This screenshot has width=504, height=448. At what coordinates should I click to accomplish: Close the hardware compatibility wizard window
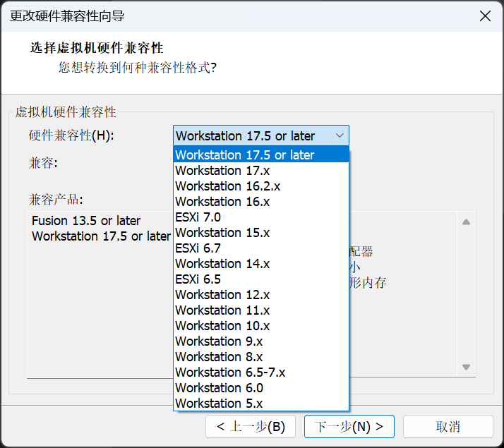[485, 16]
